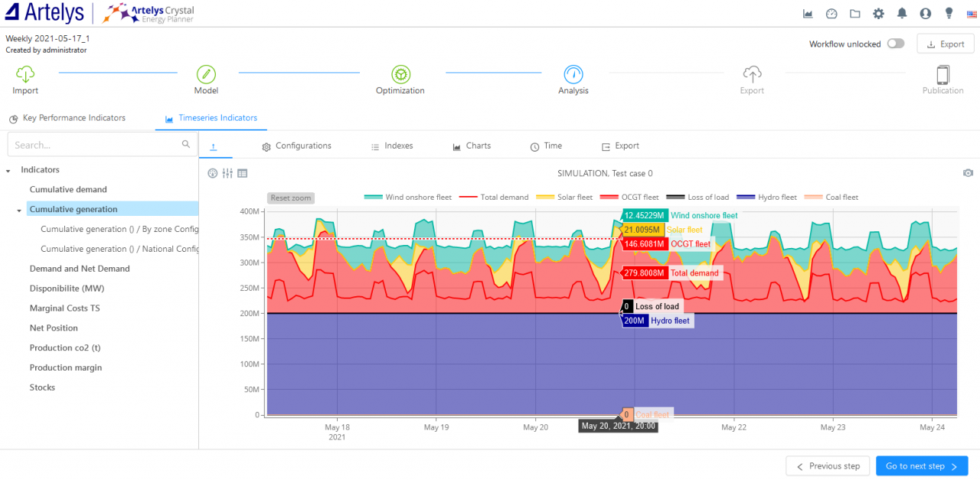Screen dimensions: 980x480
Task: Switch chart to table view icon
Action: 242,174
